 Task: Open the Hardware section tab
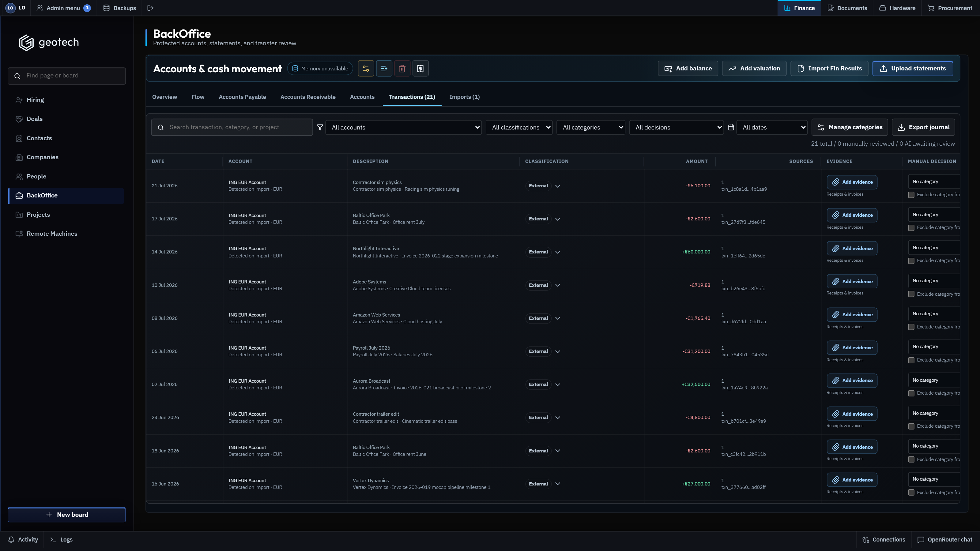pos(897,8)
